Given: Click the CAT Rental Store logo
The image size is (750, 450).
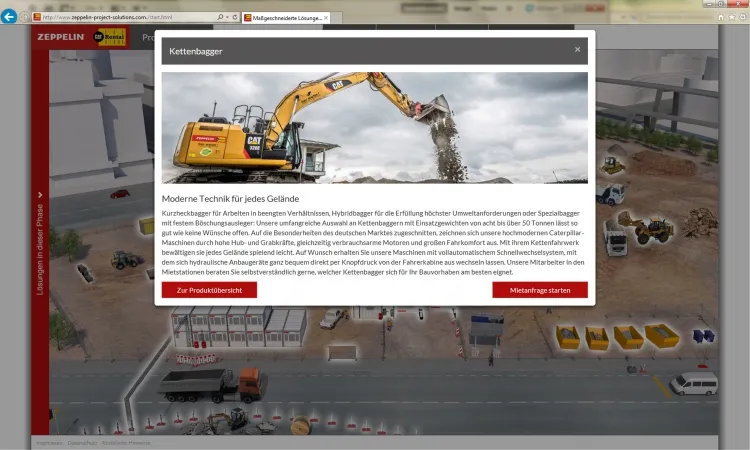Looking at the screenshot, I should point(110,37).
